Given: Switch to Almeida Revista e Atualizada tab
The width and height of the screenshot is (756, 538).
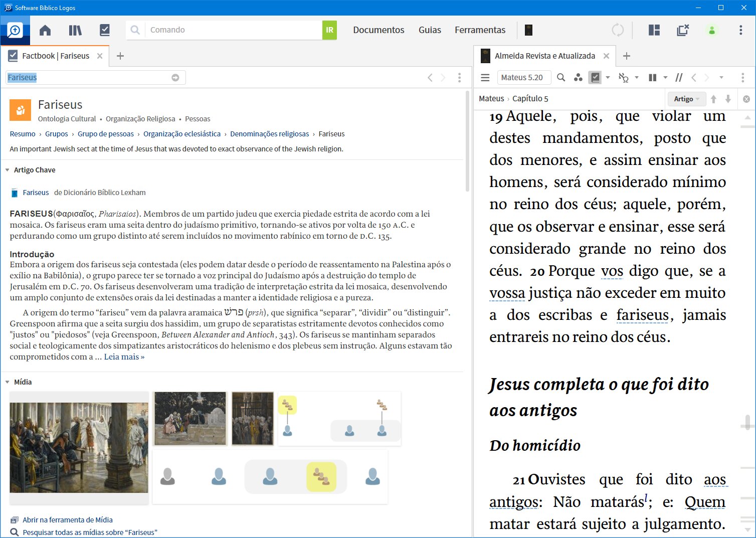Looking at the screenshot, I should coord(545,56).
